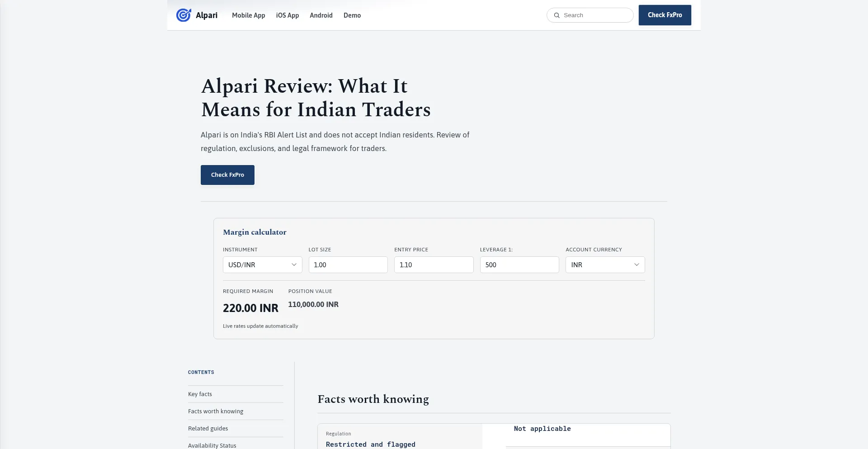Click the Lot Size field 1.00

click(x=348, y=265)
